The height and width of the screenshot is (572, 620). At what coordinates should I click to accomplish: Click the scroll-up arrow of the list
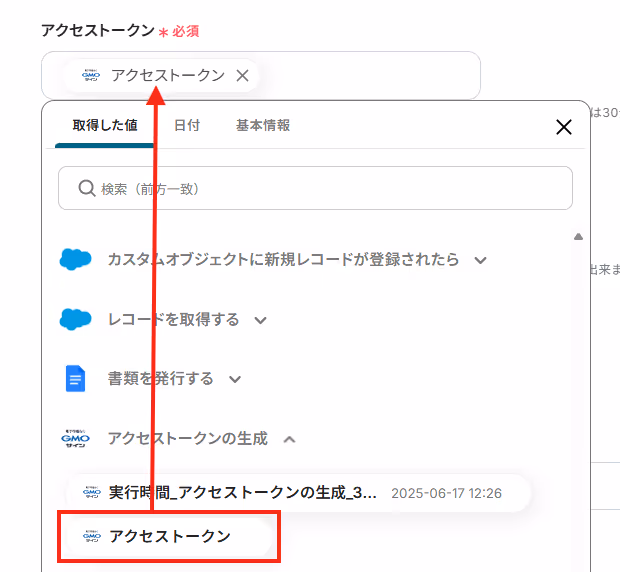pos(578,237)
